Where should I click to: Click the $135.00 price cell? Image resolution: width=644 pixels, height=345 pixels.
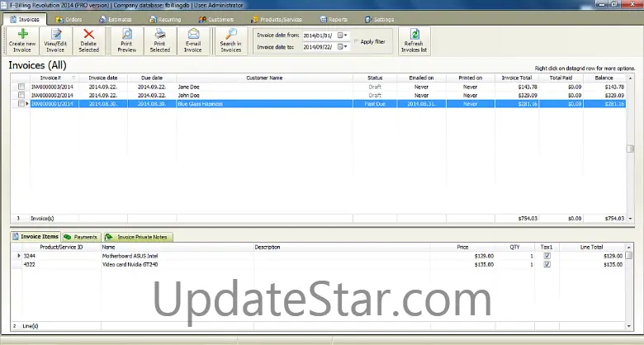(x=462, y=264)
